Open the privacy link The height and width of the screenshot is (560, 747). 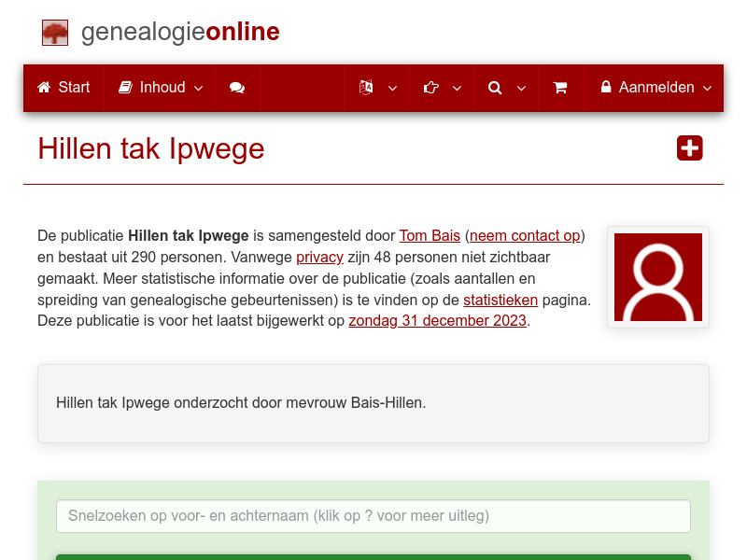pos(319,257)
